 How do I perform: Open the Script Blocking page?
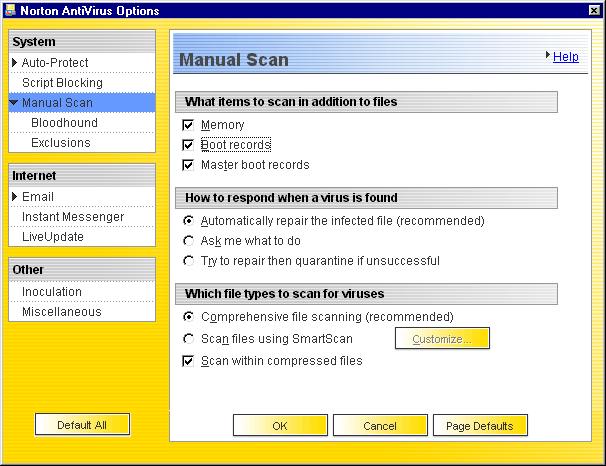62,83
